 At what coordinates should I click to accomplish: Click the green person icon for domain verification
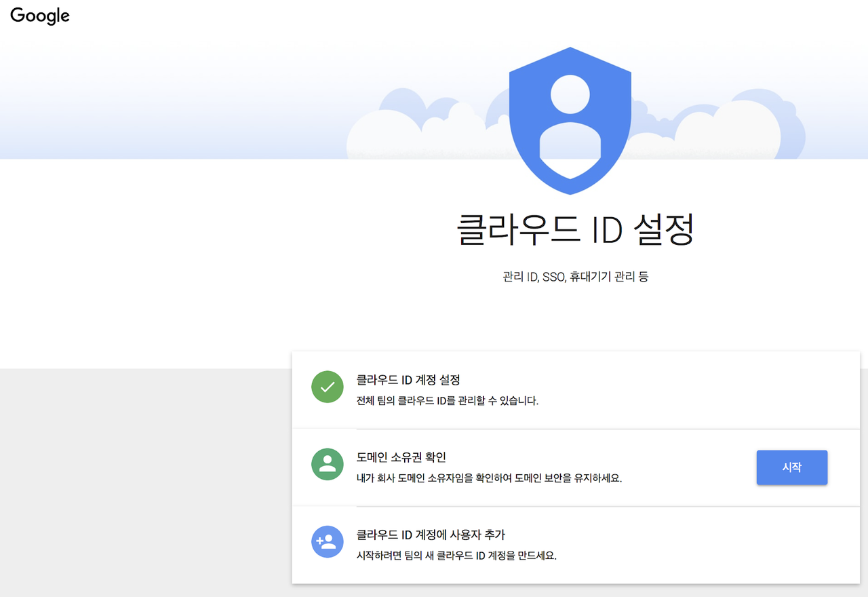click(328, 465)
